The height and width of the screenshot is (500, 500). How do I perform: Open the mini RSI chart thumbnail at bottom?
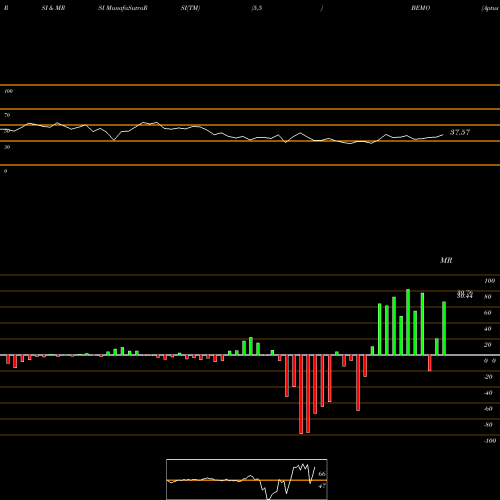(x=247, y=479)
